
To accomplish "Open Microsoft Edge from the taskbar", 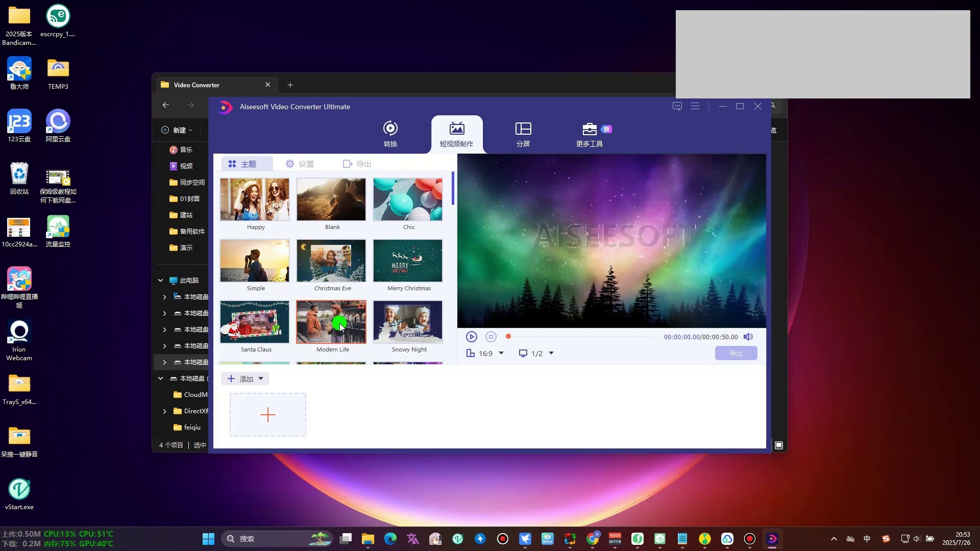I will click(390, 539).
